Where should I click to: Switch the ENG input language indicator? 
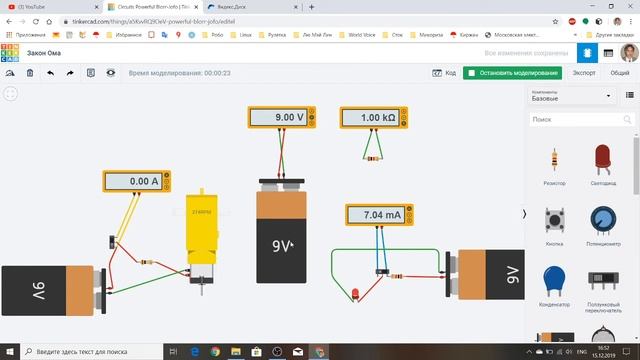coord(582,351)
